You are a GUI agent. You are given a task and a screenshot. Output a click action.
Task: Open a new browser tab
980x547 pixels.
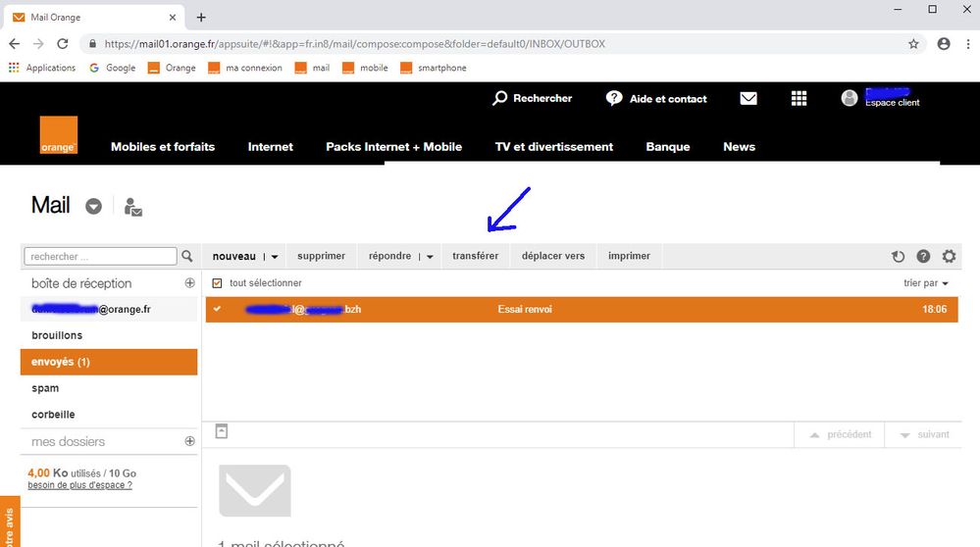pos(201,18)
